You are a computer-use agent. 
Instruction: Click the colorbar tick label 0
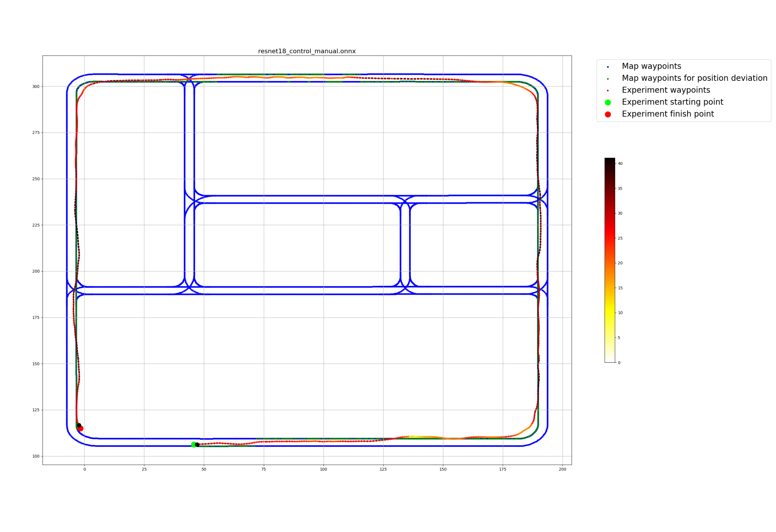click(619, 363)
